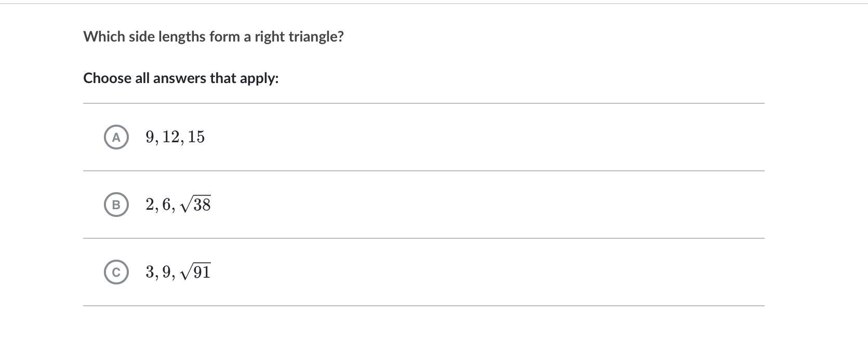Click the number 6 in choice B
The height and width of the screenshot is (339, 868).
[x=166, y=205]
